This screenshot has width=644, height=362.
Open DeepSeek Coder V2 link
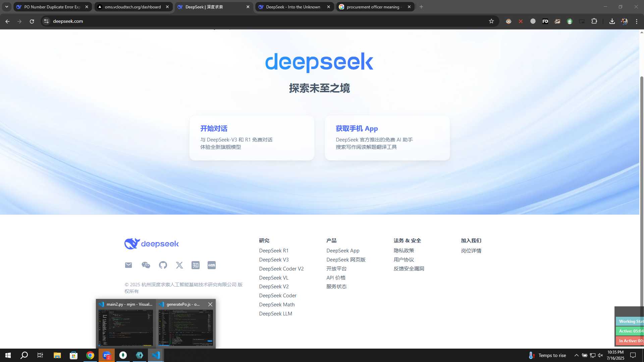[281, 269]
